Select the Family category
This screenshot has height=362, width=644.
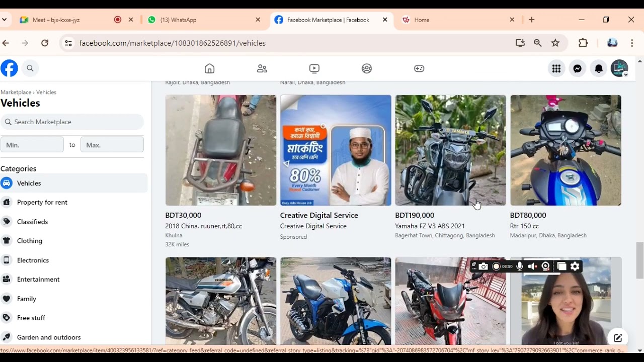coord(74,299)
